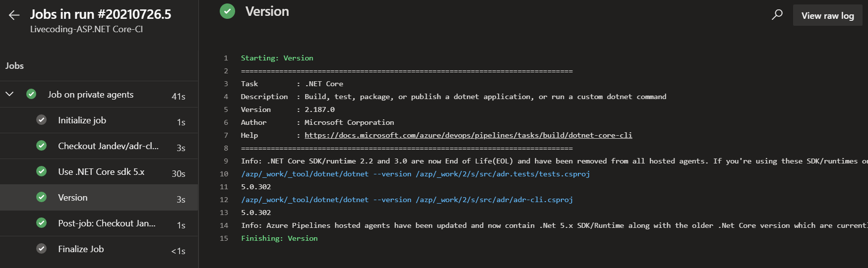Viewport: 868px width, 268px height.
Task: Select the Version step in job list
Action: pos(99,198)
